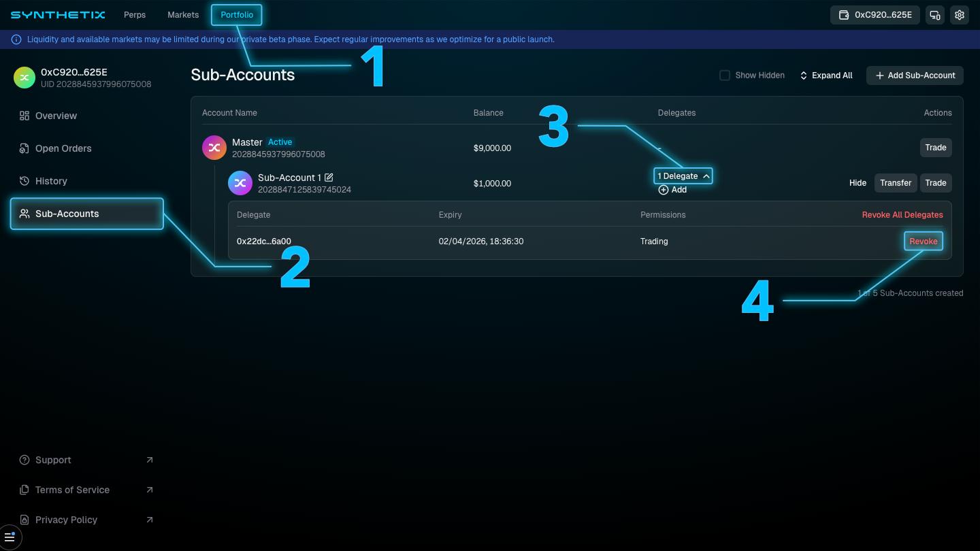Click the edit pencil next to Sub-Account 1
The height and width of the screenshot is (551, 980).
click(x=329, y=177)
